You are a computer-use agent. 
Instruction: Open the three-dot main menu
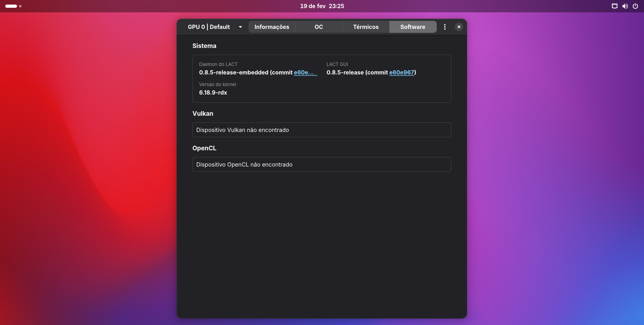tap(445, 27)
